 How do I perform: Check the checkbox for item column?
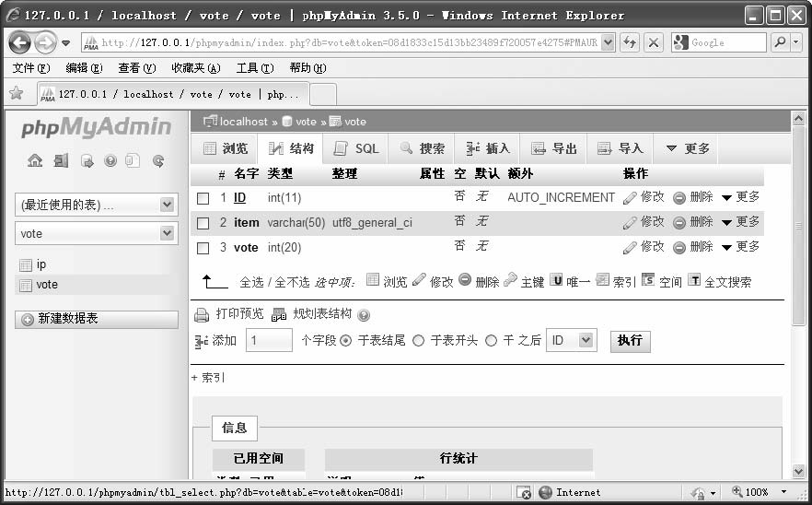[203, 223]
